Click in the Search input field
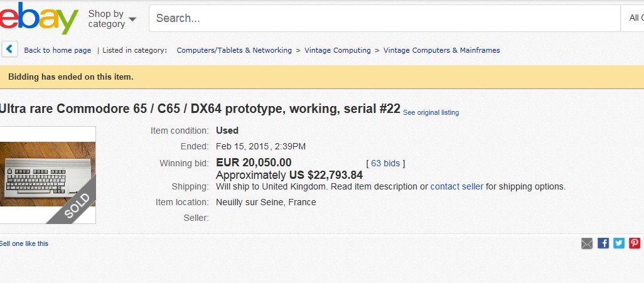This screenshot has width=644, height=283. point(383,18)
